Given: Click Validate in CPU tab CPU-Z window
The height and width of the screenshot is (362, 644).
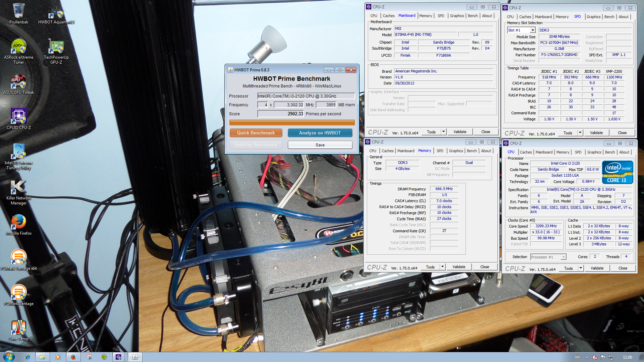Looking at the screenshot, I should pyautogui.click(x=597, y=268).
